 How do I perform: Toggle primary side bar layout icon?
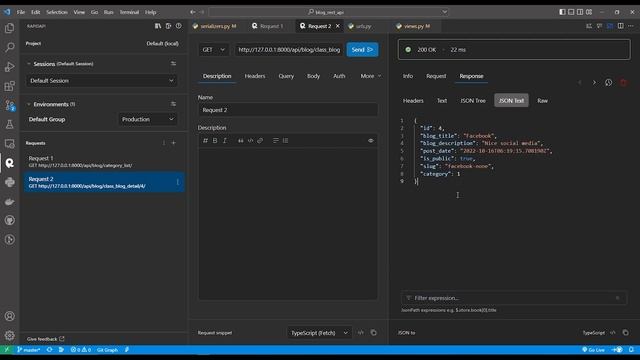tap(562, 12)
